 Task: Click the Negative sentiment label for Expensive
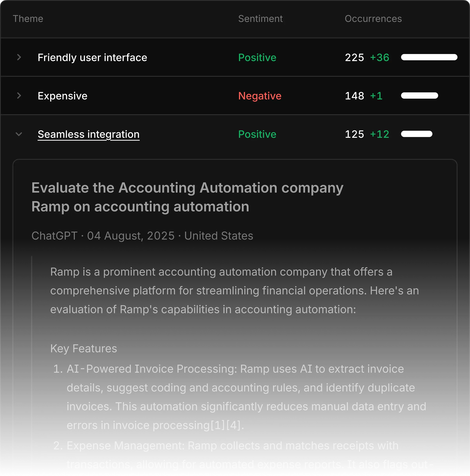(x=259, y=96)
